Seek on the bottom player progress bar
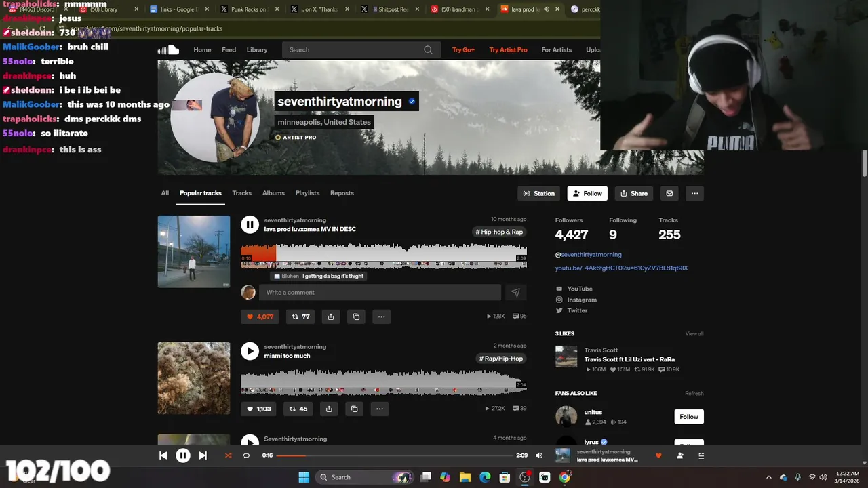Screen dimensions: 868x488 (394, 455)
